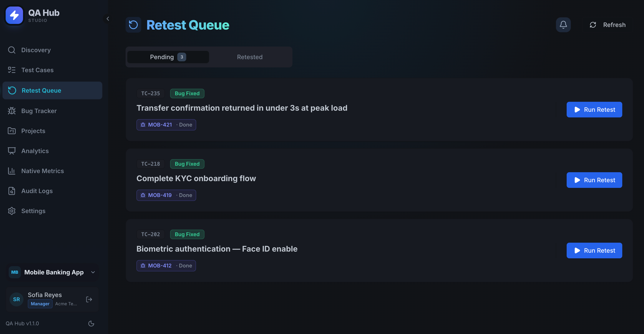Click the Discovery magnifier icon
This screenshot has height=334, width=644.
pos(12,50)
